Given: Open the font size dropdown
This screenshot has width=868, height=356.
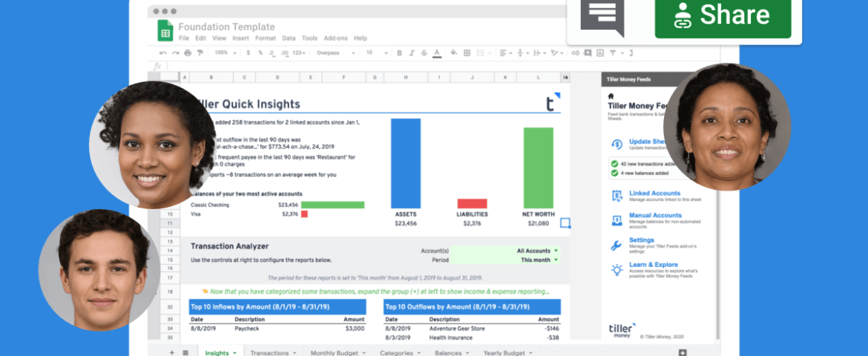Looking at the screenshot, I should (377, 53).
